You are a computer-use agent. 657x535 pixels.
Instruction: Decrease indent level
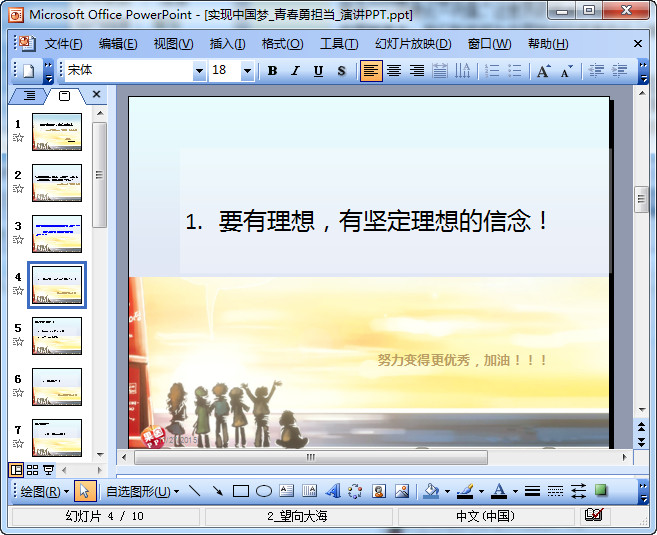[596, 71]
